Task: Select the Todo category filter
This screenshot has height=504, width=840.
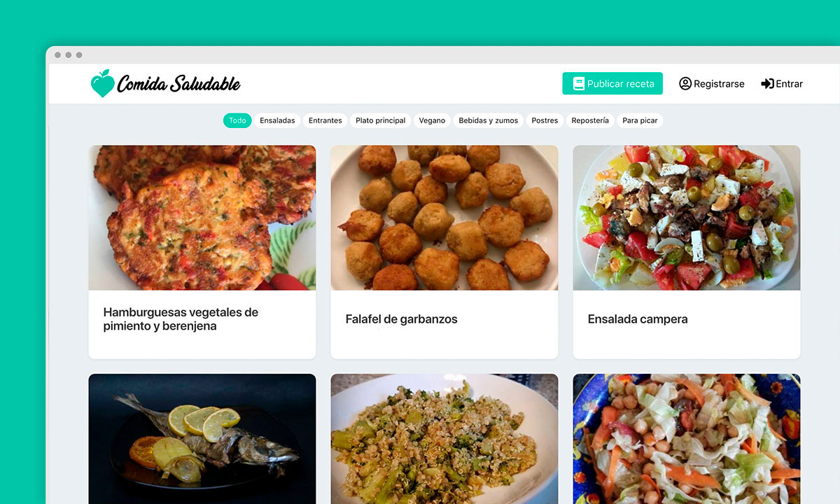Action: pos(237,120)
